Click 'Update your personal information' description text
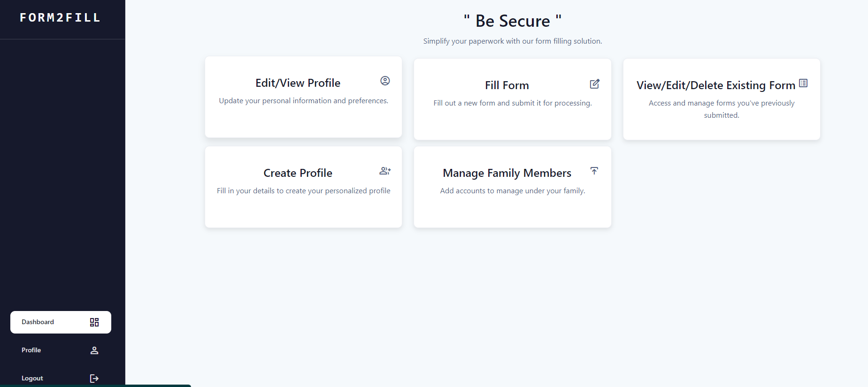The width and height of the screenshot is (868, 387). 303,101
